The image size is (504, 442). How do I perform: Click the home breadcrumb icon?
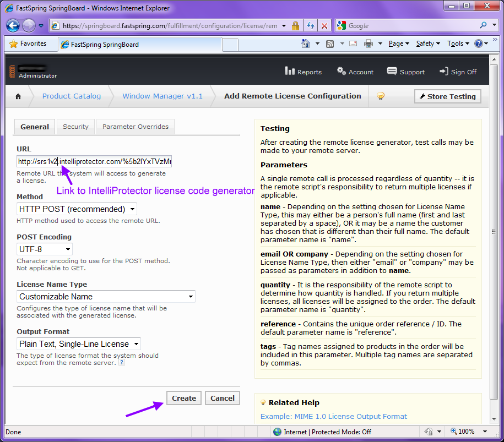pyautogui.click(x=18, y=96)
